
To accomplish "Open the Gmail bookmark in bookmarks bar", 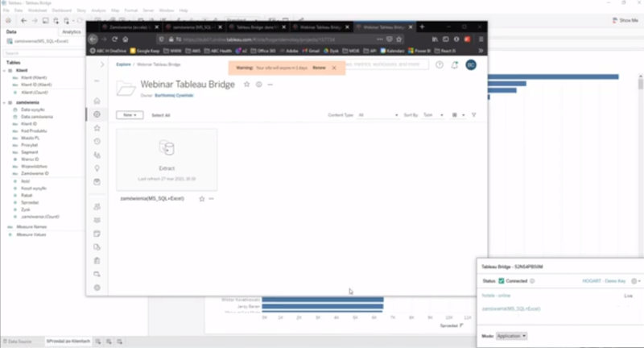I will [311, 51].
